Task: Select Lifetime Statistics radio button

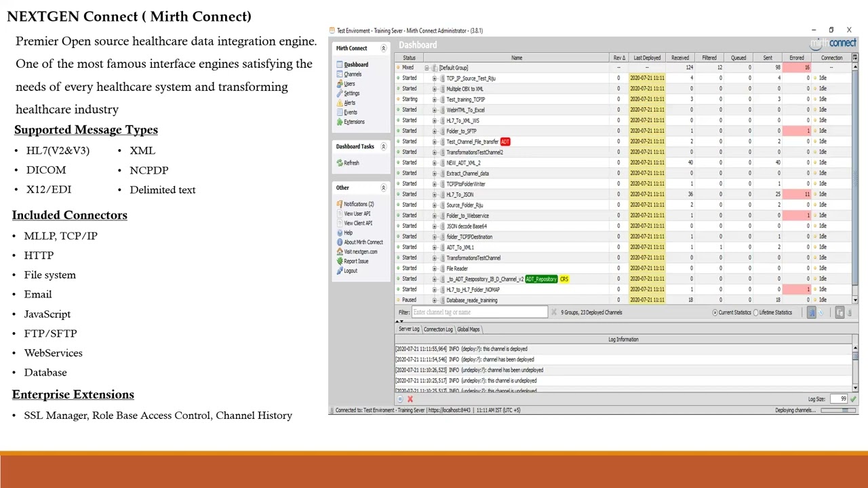Action: pyautogui.click(x=756, y=312)
